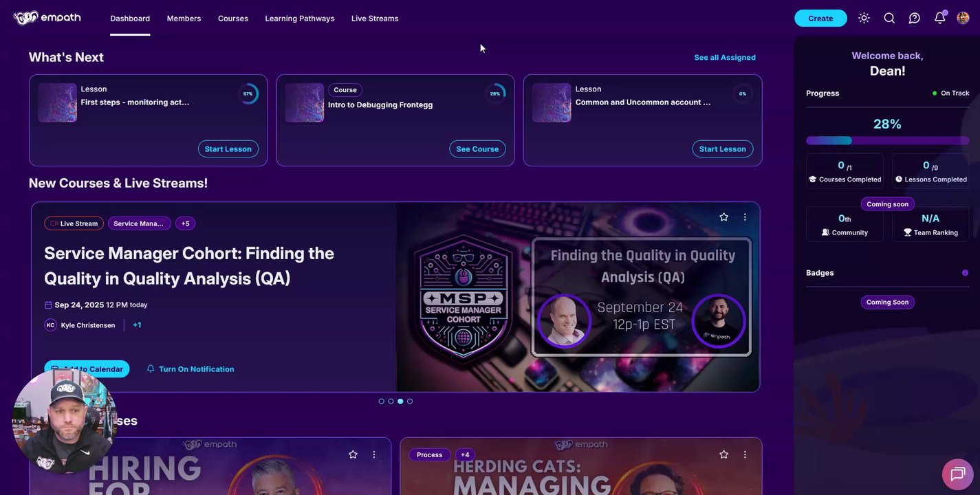Click Add to Calendar button
Screen dimensions: 980x495
tap(87, 369)
